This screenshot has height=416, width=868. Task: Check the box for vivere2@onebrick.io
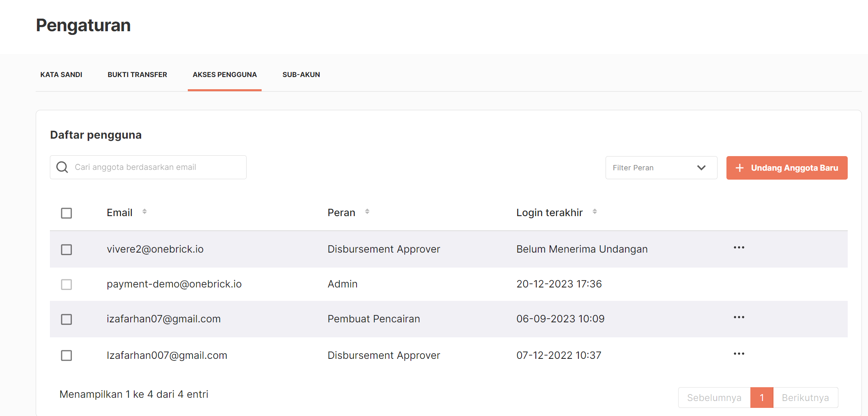pos(67,250)
